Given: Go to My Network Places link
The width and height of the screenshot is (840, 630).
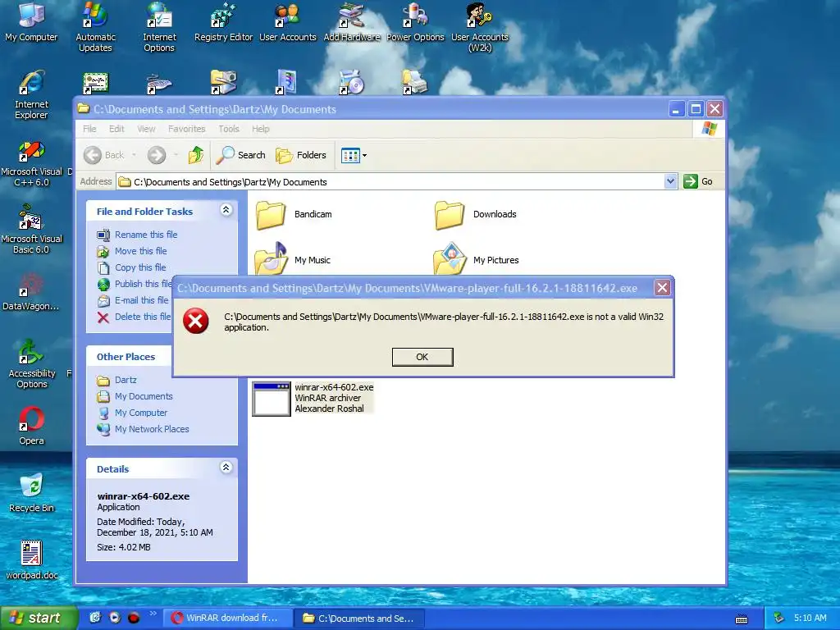Looking at the screenshot, I should pos(152,429).
